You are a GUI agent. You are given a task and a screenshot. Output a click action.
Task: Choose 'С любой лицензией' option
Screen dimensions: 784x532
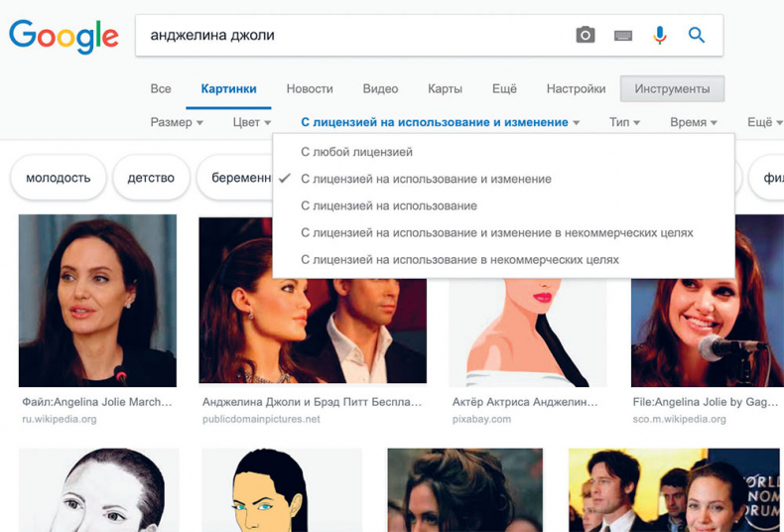356,152
